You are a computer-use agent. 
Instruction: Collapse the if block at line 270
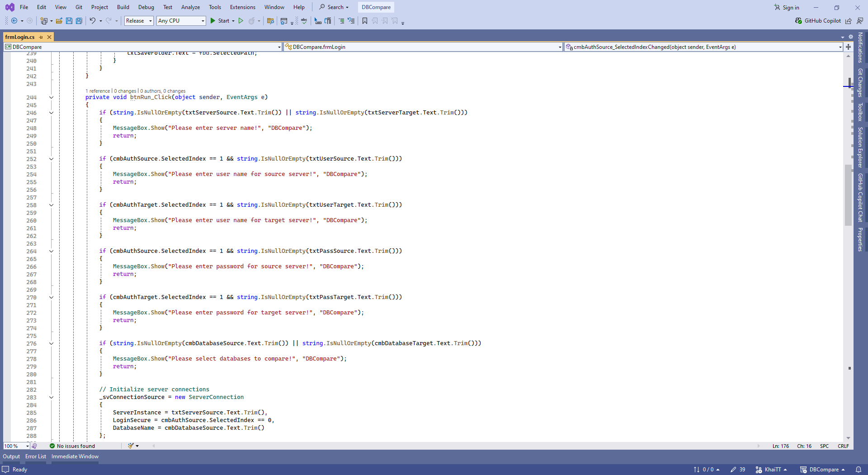[51, 297]
